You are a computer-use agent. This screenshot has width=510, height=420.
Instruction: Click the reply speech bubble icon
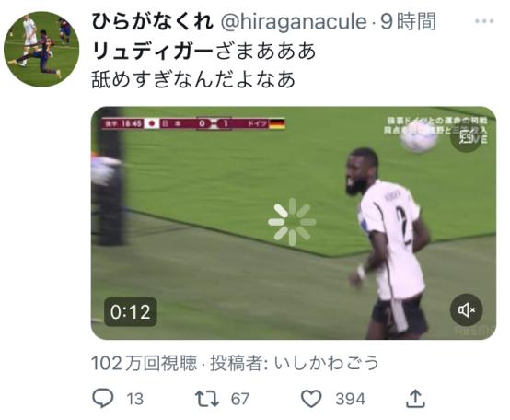coord(103,398)
